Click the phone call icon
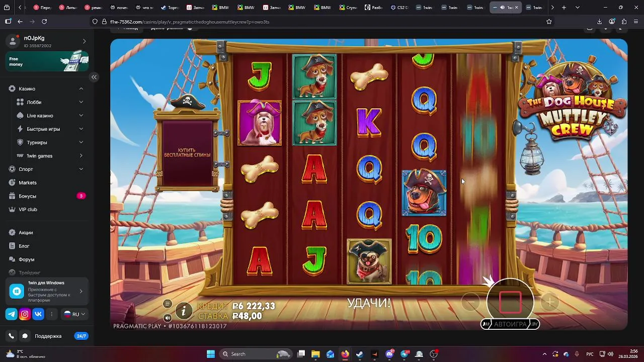The height and width of the screenshot is (362, 644). tap(11, 336)
